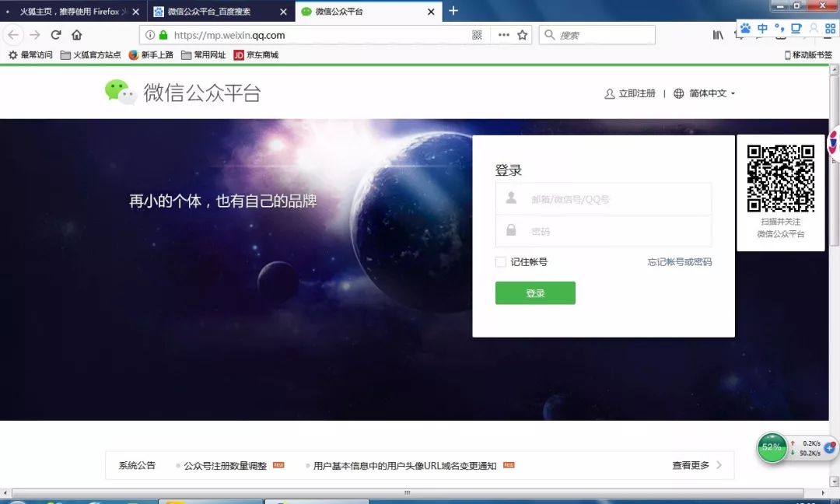
Task: Click the 系统公告 label
Action: click(x=137, y=465)
